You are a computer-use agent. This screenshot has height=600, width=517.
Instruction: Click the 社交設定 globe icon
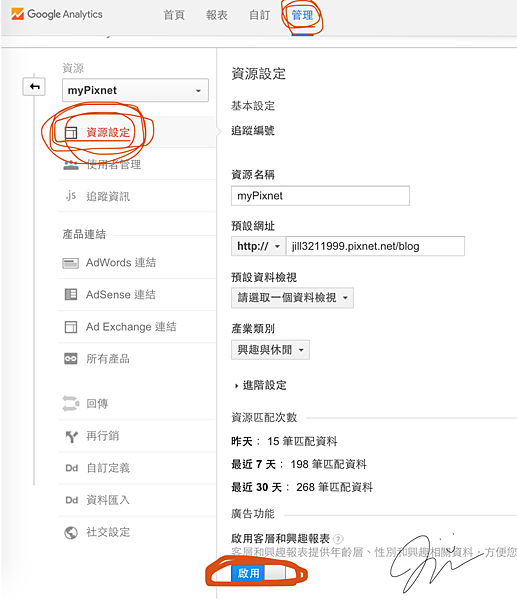(x=71, y=532)
